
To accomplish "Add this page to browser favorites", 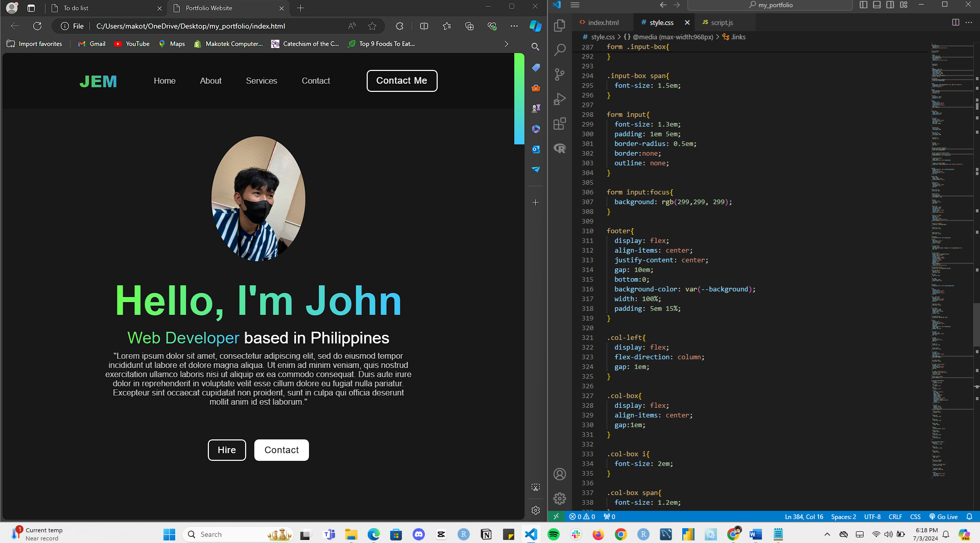I will click(x=372, y=26).
